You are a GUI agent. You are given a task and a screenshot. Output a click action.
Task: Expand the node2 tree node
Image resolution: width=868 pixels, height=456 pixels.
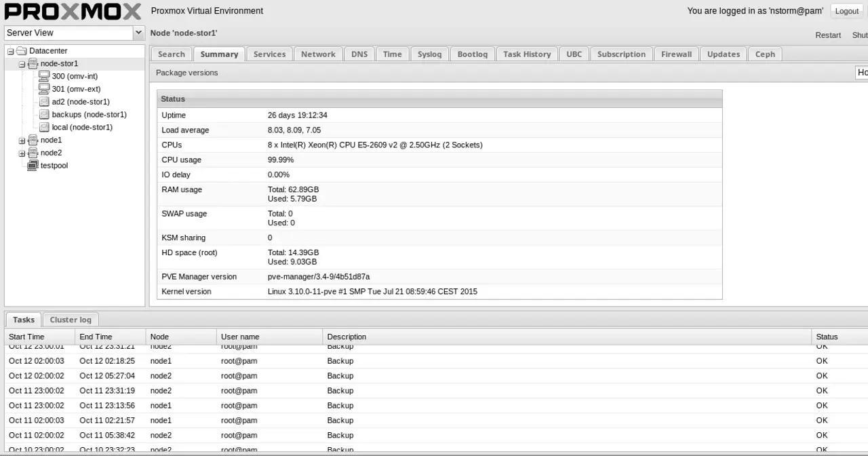(22, 153)
